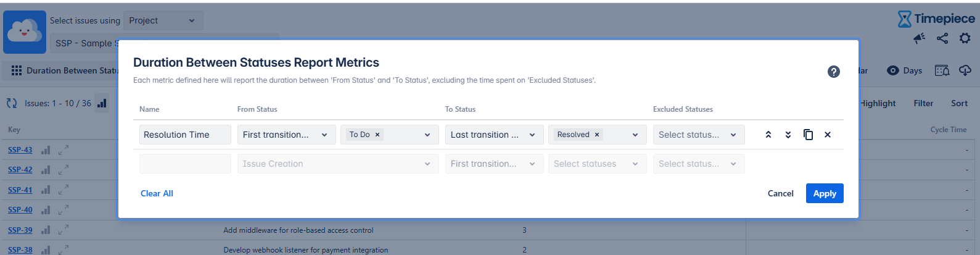Toggle the Days display unit

point(904,70)
